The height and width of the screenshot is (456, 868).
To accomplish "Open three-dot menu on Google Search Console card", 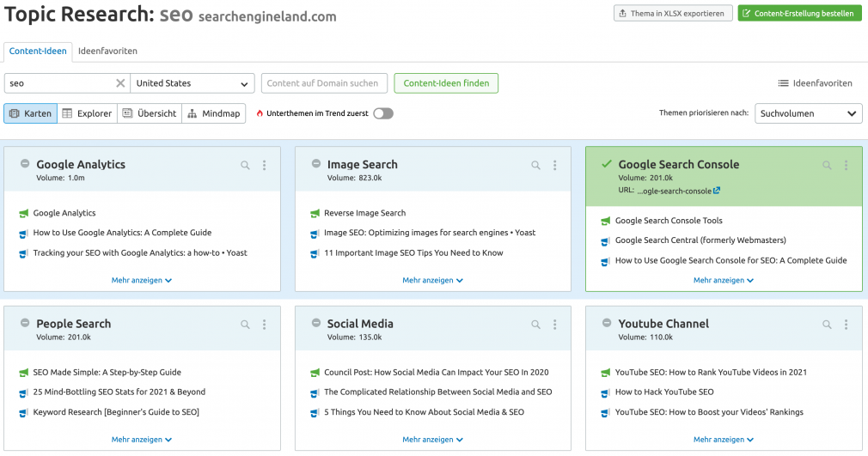I will (846, 165).
